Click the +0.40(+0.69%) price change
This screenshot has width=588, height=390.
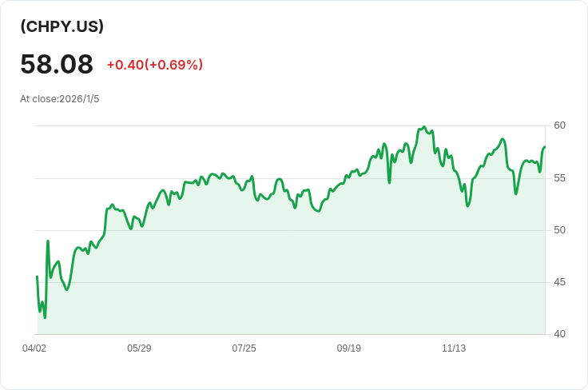(x=155, y=65)
